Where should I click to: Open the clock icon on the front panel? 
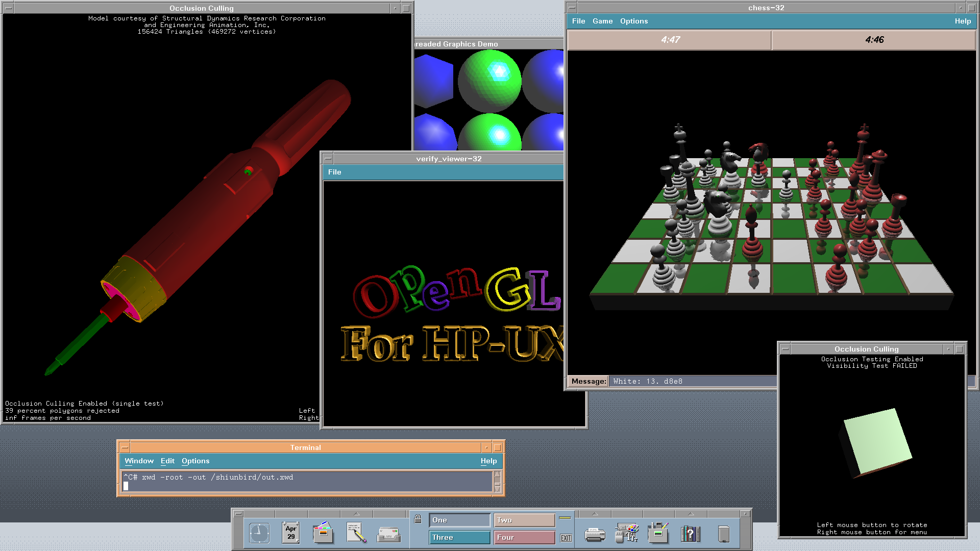259,533
